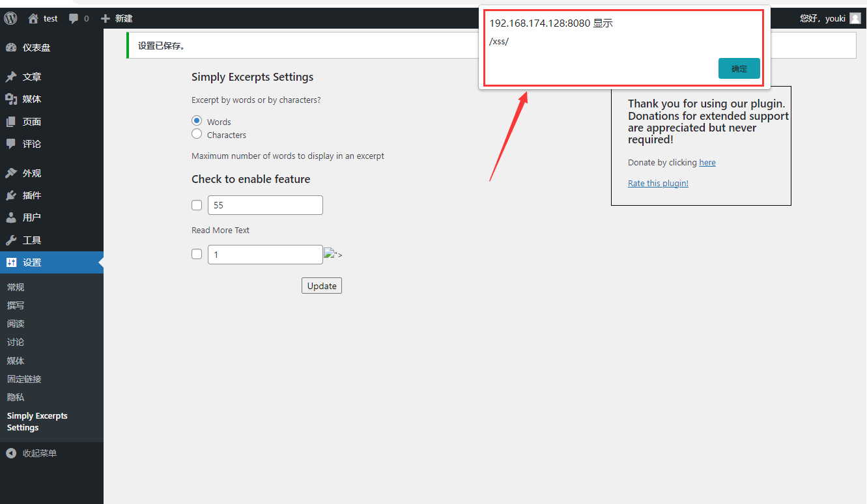Click the 设置 sliders icon

coord(11,262)
